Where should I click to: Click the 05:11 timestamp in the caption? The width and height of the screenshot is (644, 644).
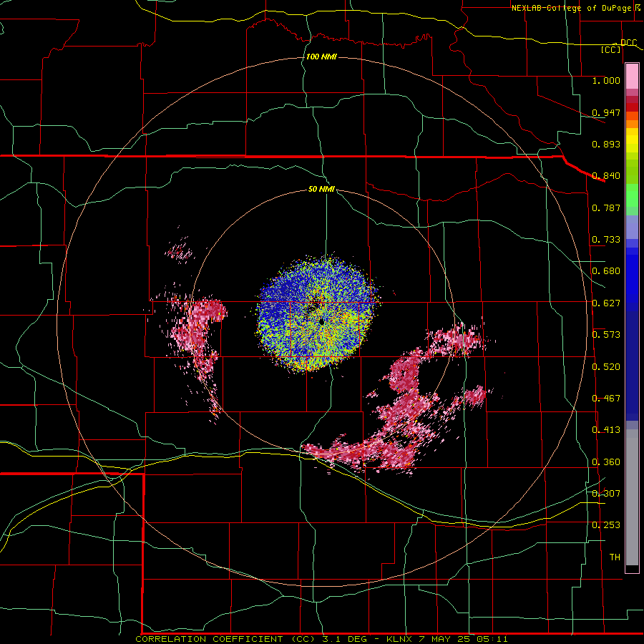[x=492, y=639]
